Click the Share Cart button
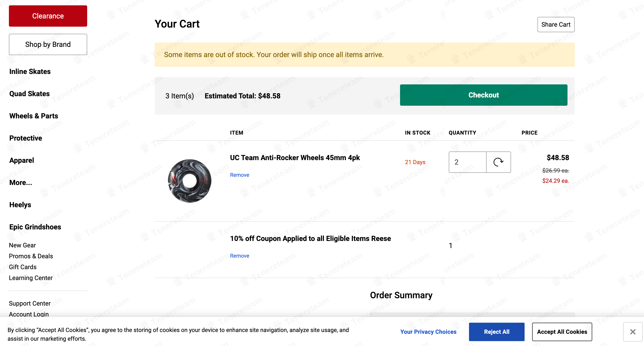This screenshot has height=346, width=644. pos(556,24)
